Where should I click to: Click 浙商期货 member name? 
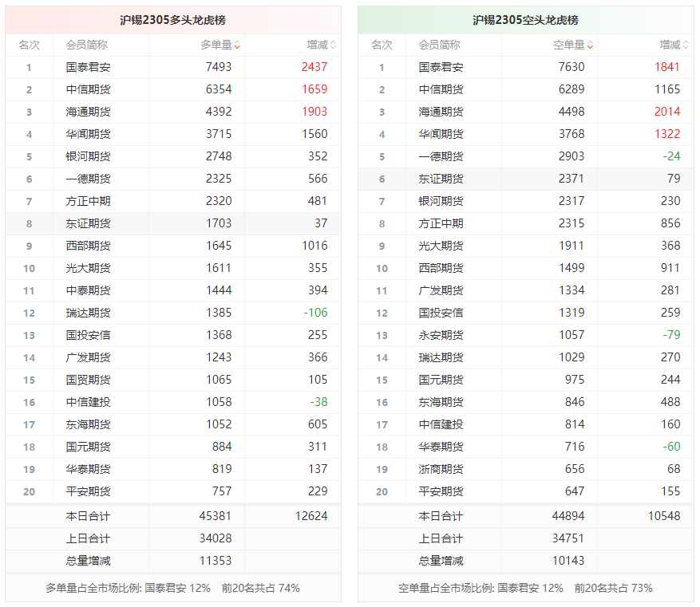(x=441, y=470)
